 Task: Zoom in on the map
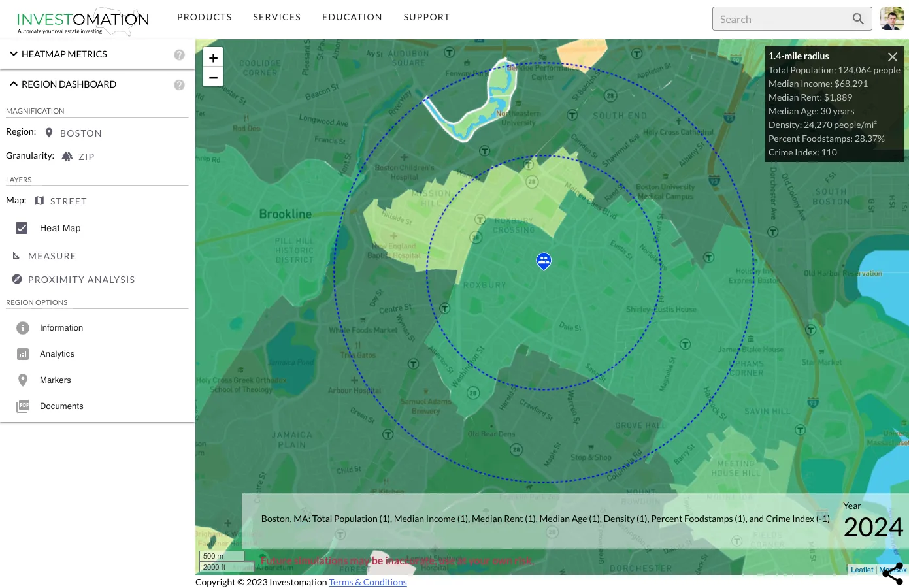213,57
